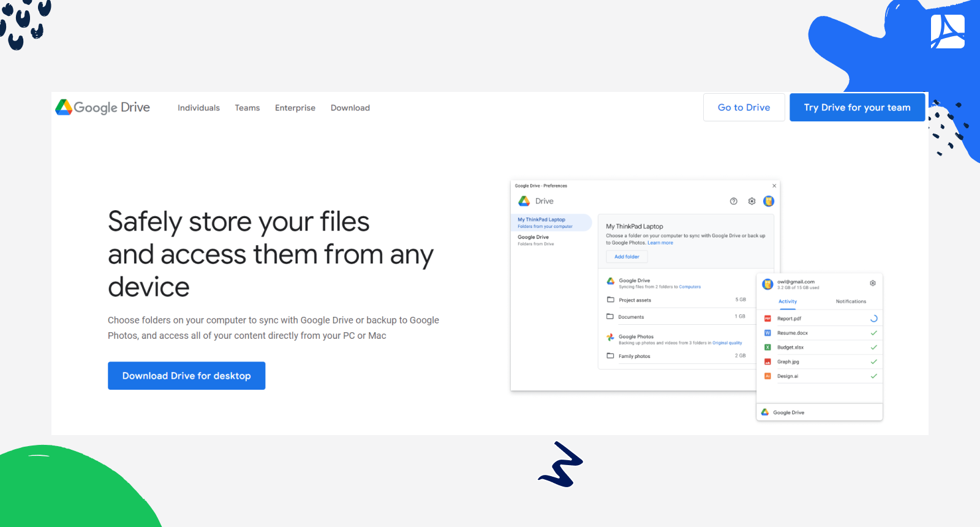
Task: Click the Project assets folder icon
Action: point(610,300)
